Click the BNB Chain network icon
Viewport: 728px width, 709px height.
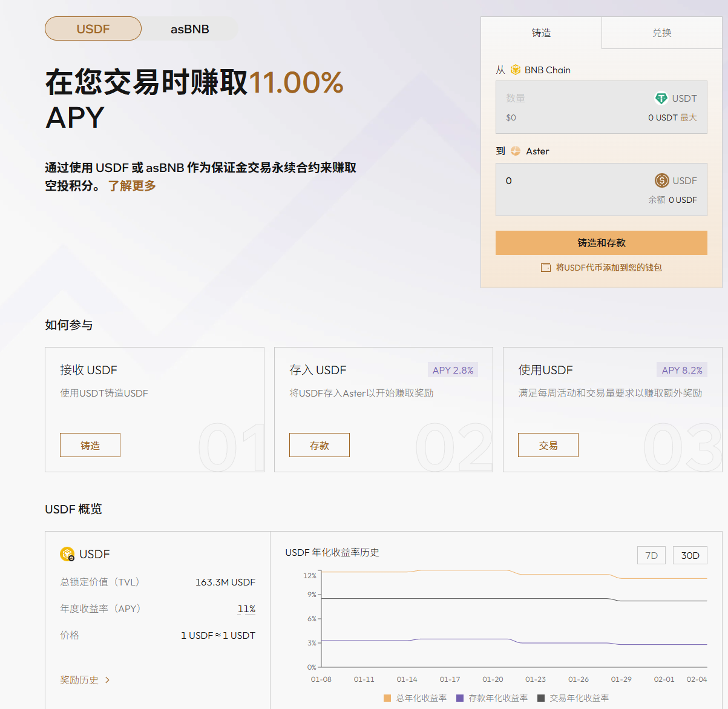tap(516, 70)
